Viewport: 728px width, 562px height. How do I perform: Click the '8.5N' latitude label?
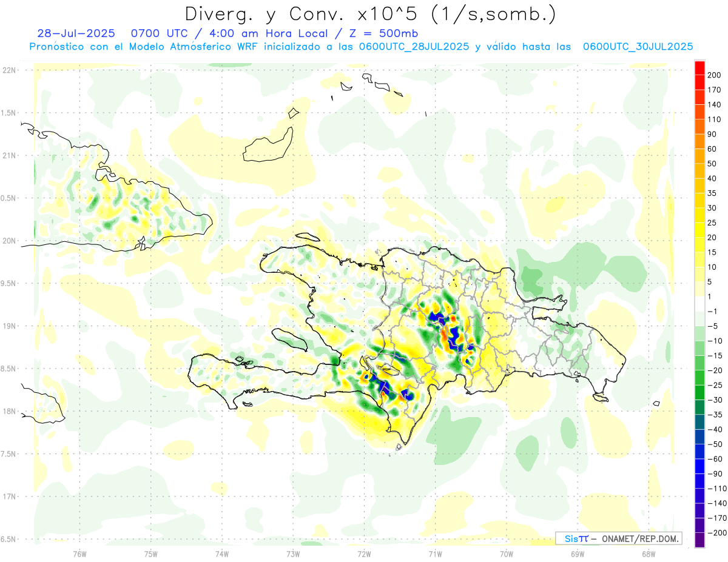(x=8, y=369)
